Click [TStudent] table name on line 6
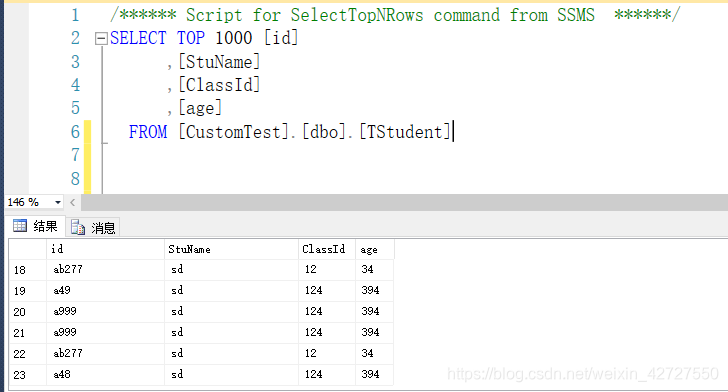This screenshot has height=392, width=728. pyautogui.click(x=405, y=132)
